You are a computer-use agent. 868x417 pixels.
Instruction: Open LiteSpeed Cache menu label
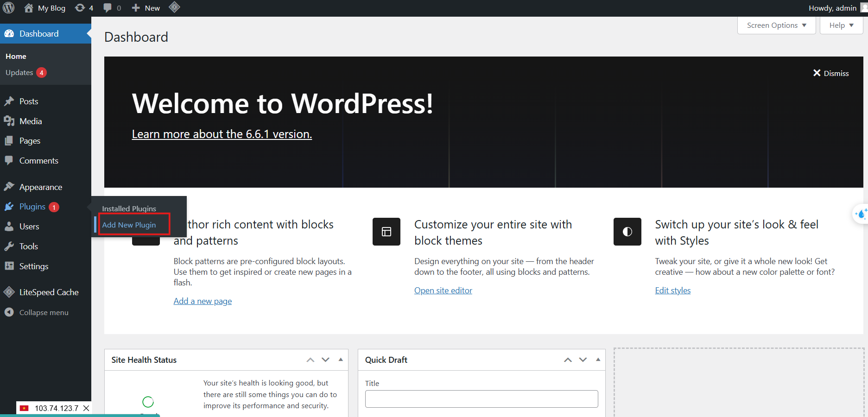(49, 292)
